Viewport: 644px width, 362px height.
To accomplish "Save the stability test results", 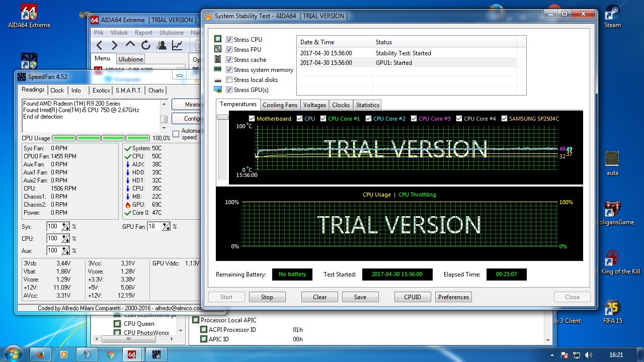I will tap(360, 297).
